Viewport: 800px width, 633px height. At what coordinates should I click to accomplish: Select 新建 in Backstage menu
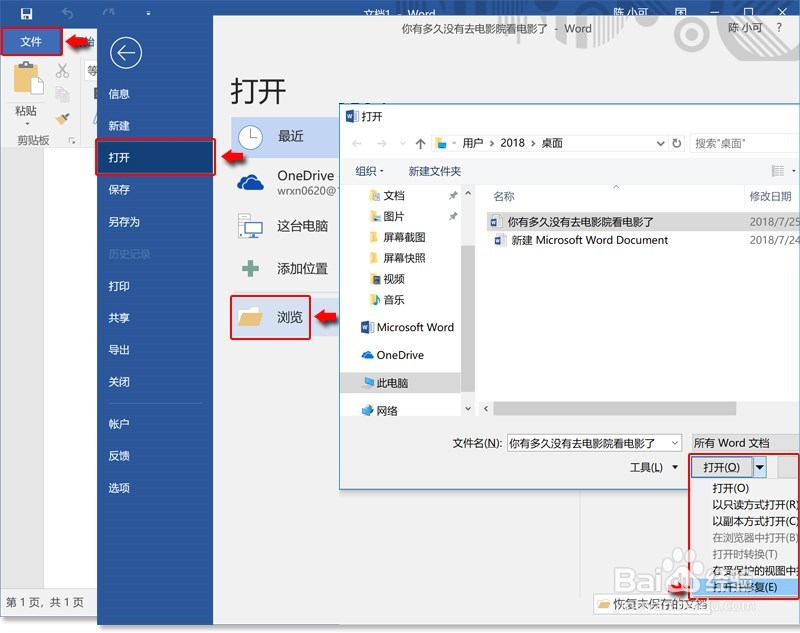[x=119, y=126]
